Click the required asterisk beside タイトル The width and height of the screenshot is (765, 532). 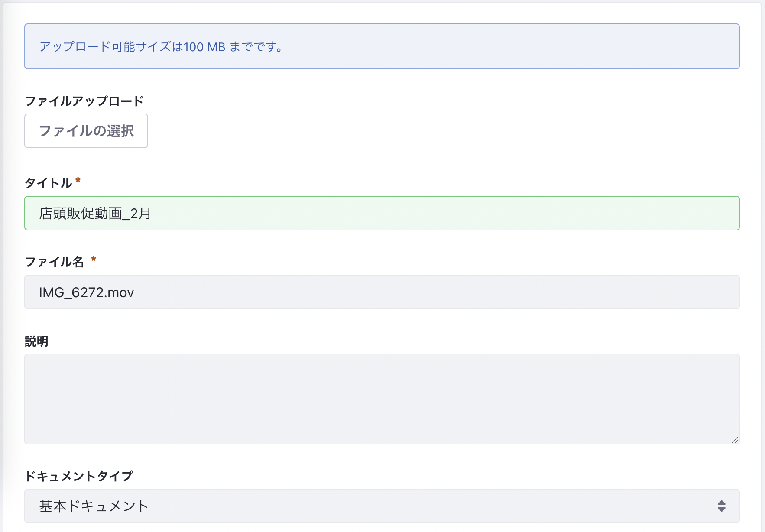point(78,181)
